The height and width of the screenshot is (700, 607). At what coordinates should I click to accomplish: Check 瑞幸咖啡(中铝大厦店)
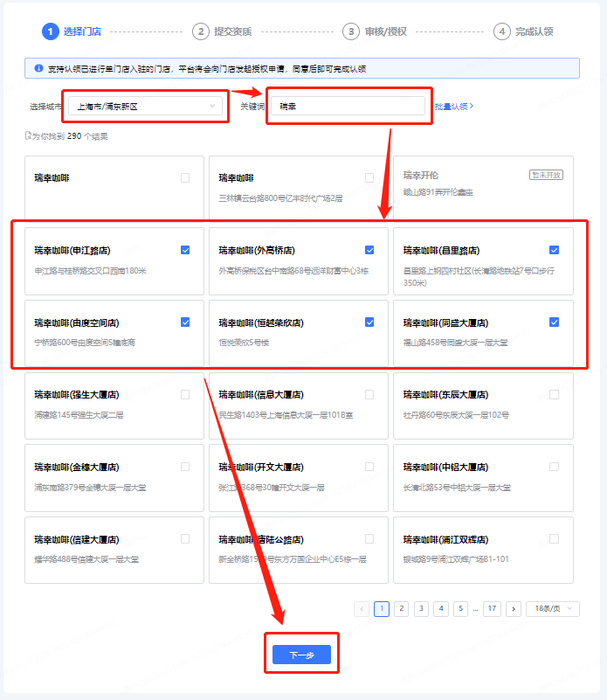tap(554, 467)
